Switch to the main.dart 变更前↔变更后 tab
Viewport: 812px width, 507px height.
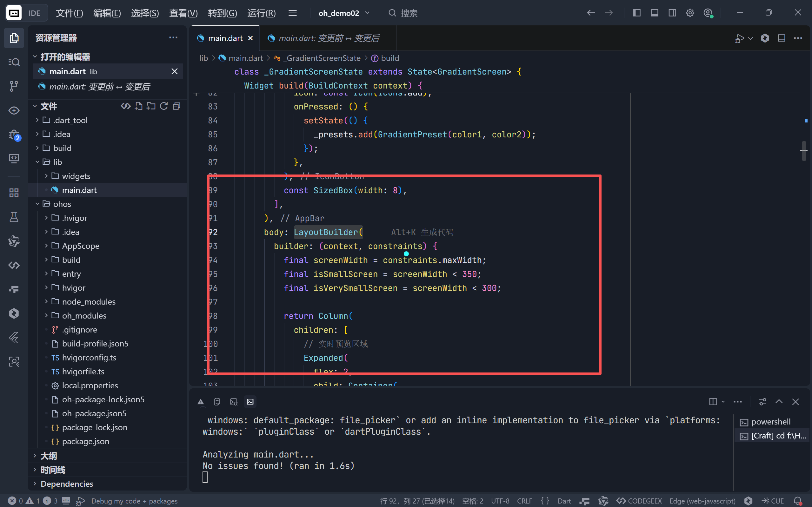pos(329,38)
